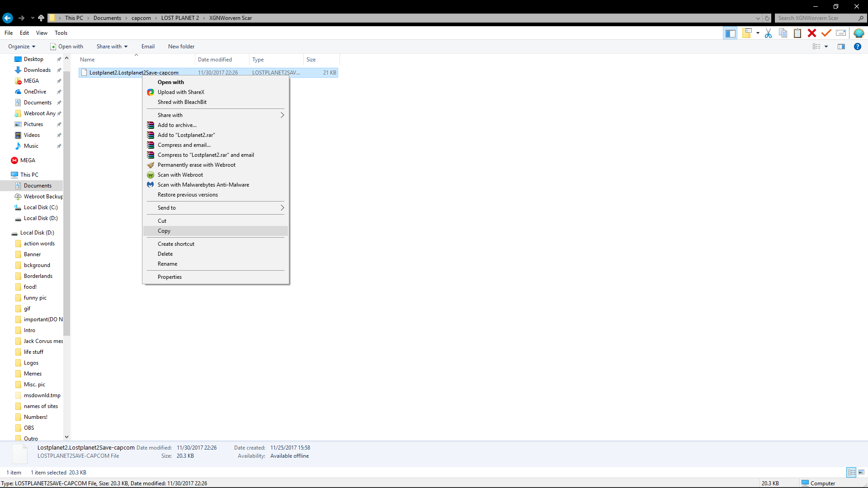Choose Copy from the context menu
868x488 pixels.
tap(164, 231)
